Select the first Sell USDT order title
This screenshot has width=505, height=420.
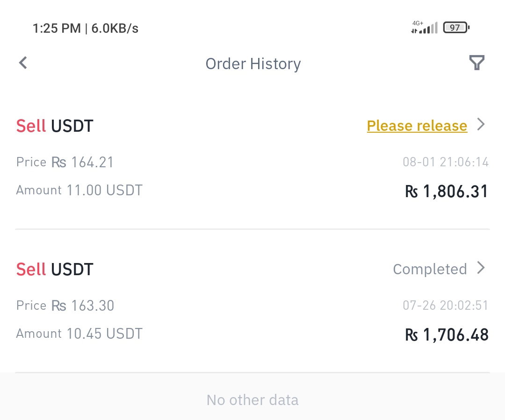point(55,126)
